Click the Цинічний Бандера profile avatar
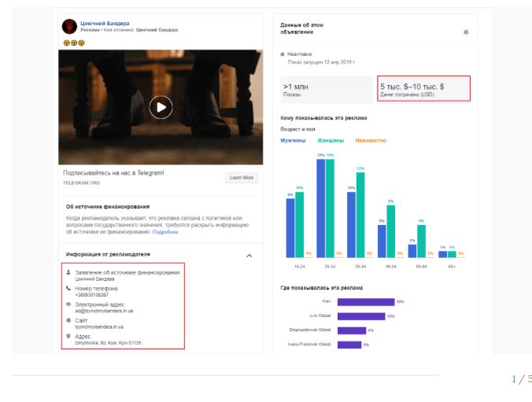 70,27
